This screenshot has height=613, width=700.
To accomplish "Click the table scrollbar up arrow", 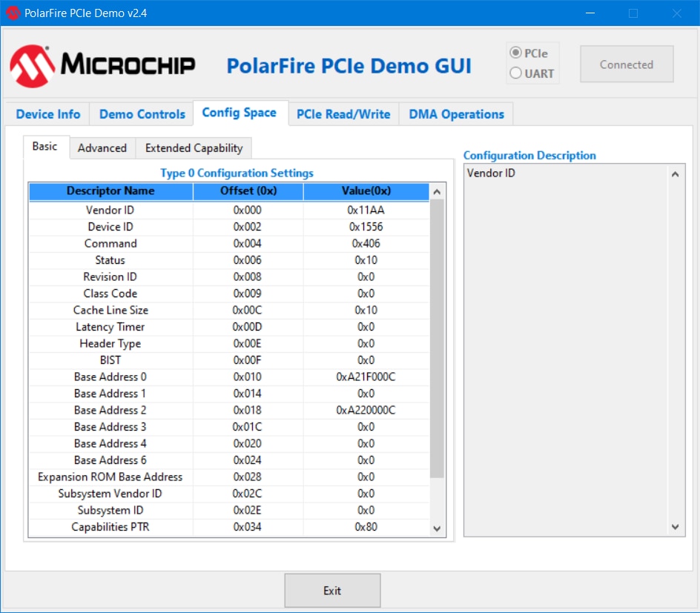I will pyautogui.click(x=437, y=191).
